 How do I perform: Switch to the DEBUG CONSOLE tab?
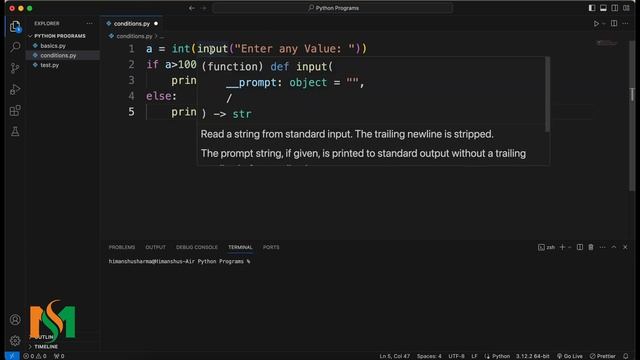pos(197,247)
